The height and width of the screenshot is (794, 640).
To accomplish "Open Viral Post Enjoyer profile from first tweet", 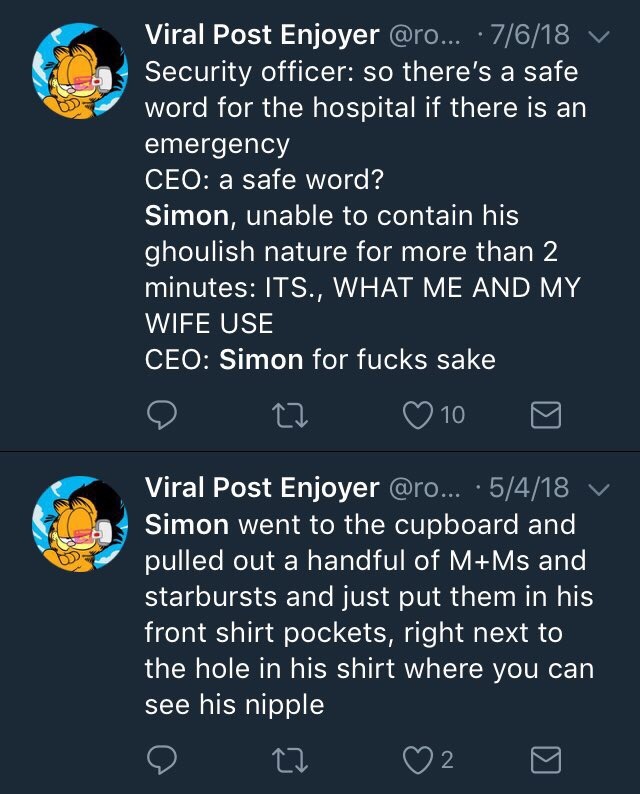I will tap(262, 36).
